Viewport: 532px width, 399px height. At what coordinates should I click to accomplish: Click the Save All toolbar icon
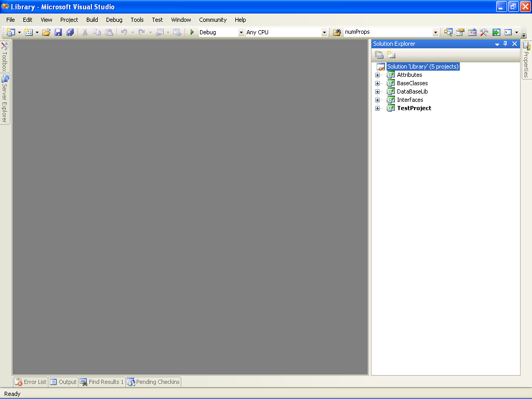coord(70,32)
